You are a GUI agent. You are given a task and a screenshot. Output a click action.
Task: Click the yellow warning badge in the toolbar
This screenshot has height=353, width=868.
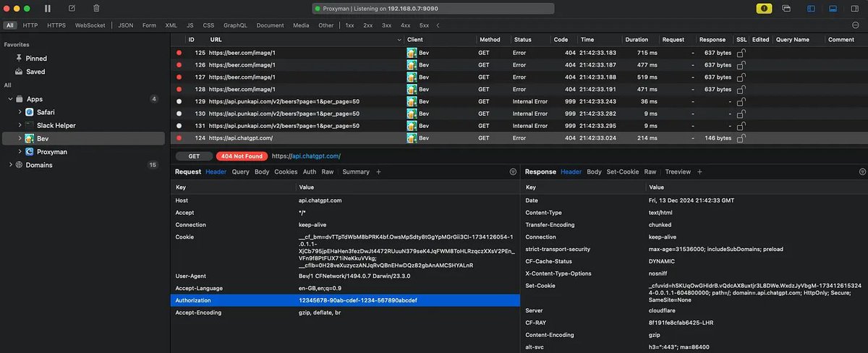coord(765,9)
